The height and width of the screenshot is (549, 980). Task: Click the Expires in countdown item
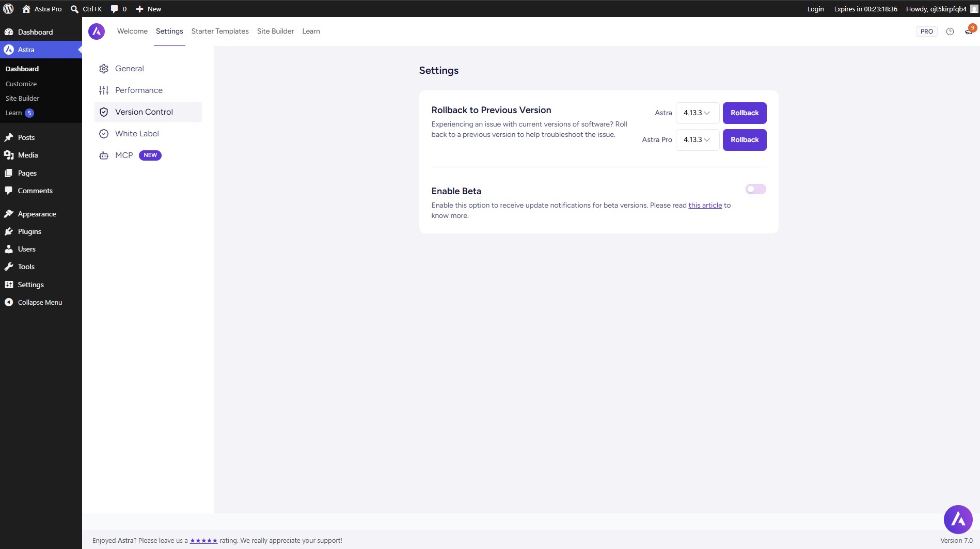pyautogui.click(x=865, y=9)
